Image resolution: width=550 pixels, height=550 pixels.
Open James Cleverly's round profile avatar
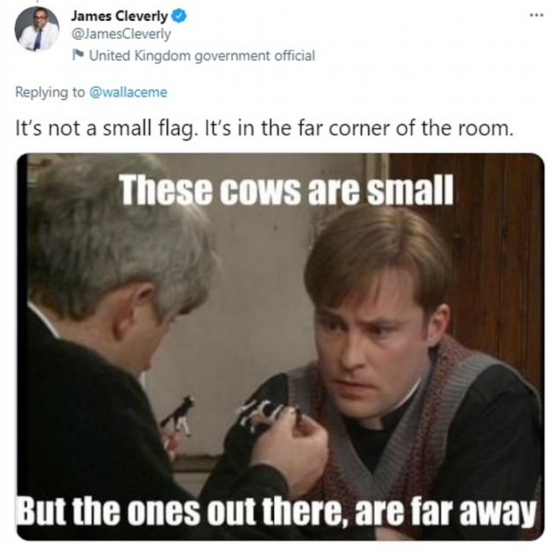(36, 29)
